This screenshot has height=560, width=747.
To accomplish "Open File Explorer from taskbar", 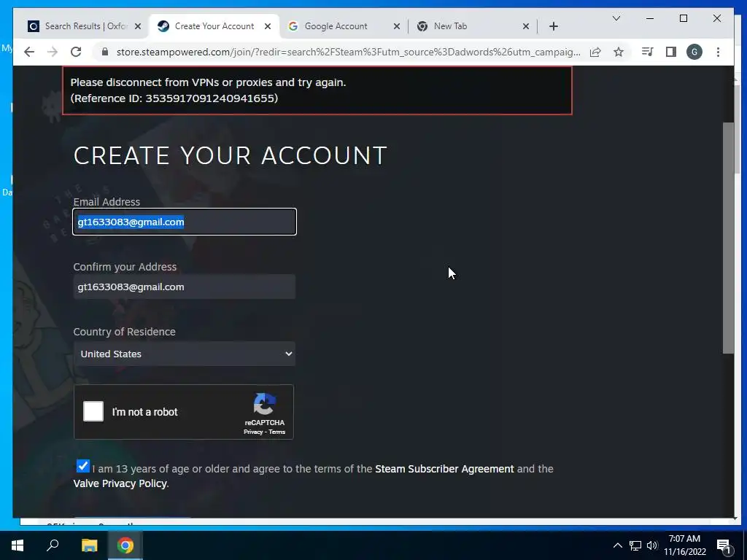I will tap(89, 545).
